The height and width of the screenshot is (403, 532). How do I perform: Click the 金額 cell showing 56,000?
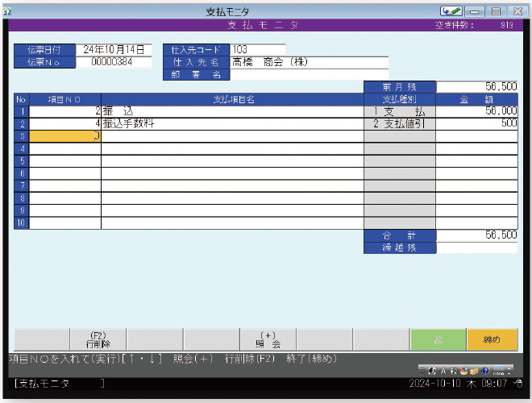[x=476, y=111]
